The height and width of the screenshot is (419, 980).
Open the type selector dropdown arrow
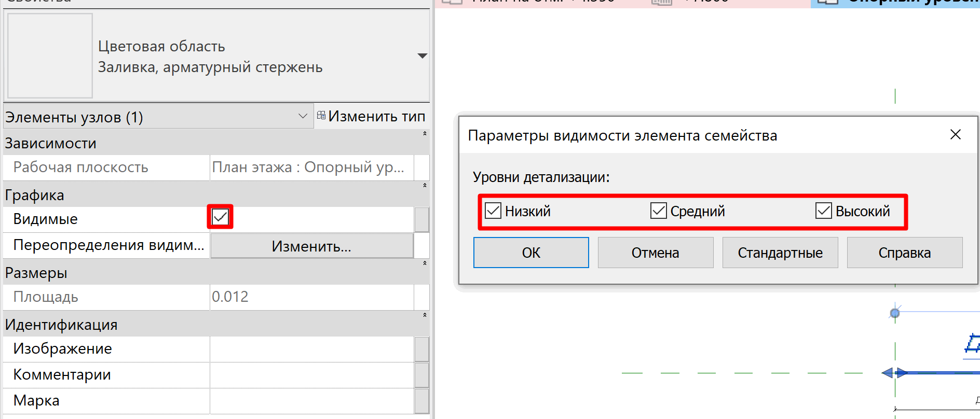(x=423, y=55)
